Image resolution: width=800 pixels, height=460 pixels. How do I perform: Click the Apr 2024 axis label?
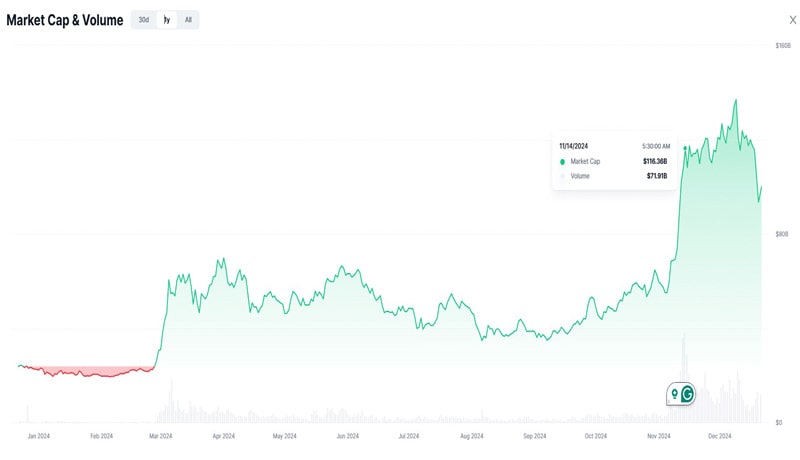pos(223,436)
